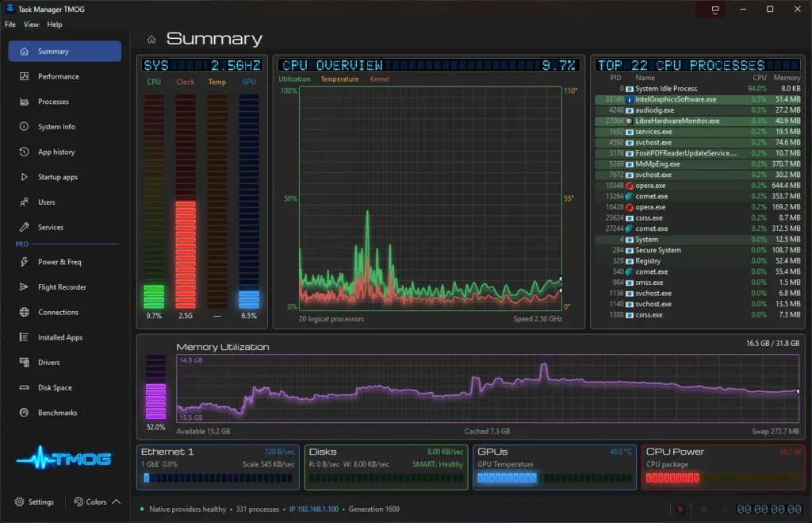
Task: Click the red Clock level meter
Action: [186, 201]
